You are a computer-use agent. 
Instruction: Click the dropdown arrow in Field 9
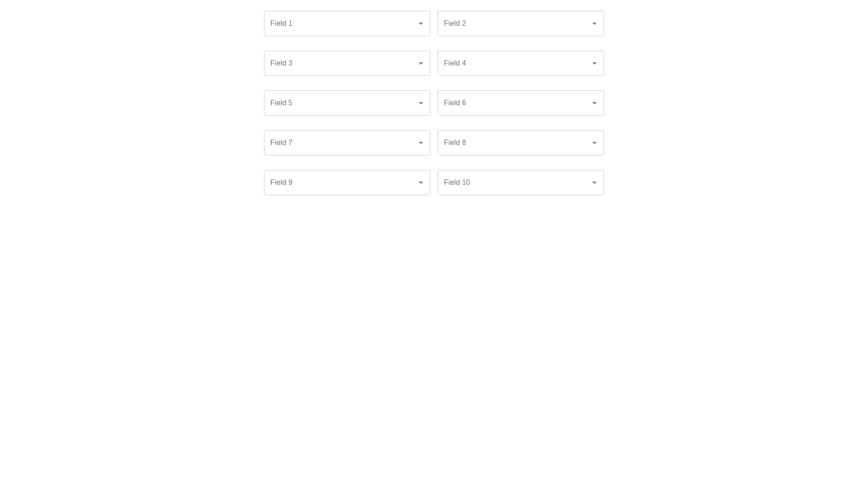tap(421, 183)
